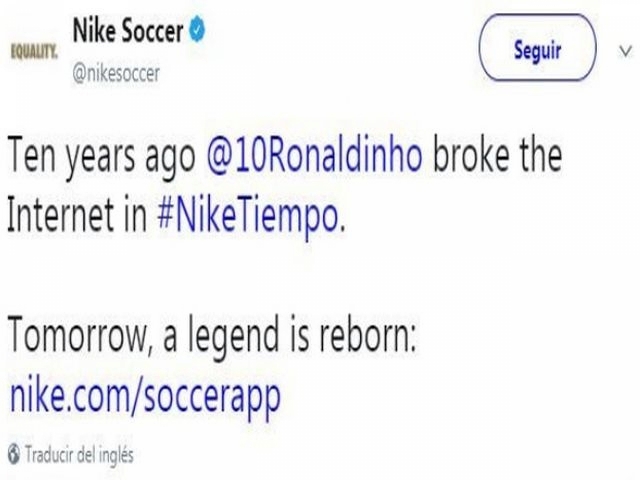The image size is (640, 480).
Task: Click the word 'is' before 'reborn'
Action: [299, 335]
